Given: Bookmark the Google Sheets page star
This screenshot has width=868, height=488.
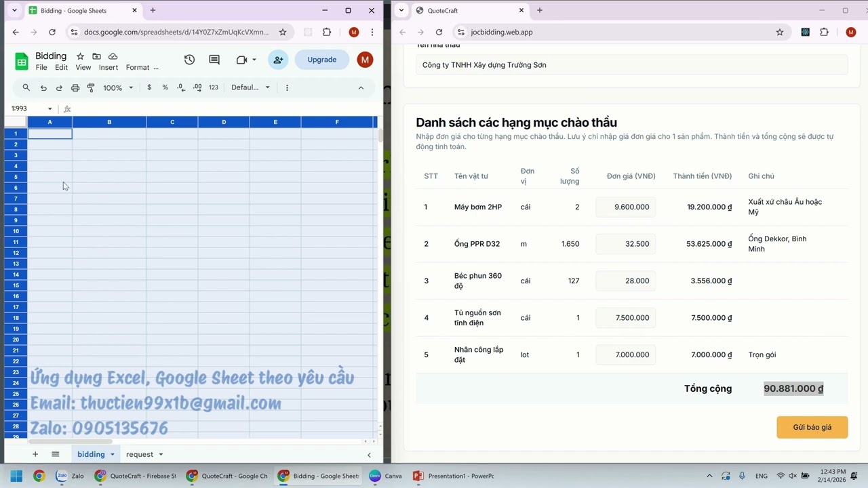Looking at the screenshot, I should [283, 32].
